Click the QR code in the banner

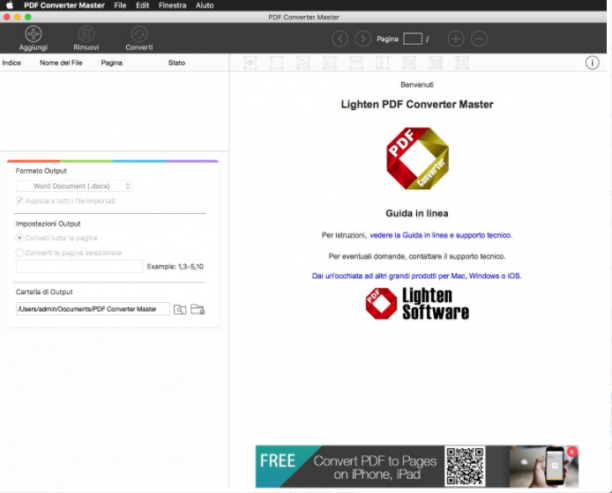(x=465, y=466)
